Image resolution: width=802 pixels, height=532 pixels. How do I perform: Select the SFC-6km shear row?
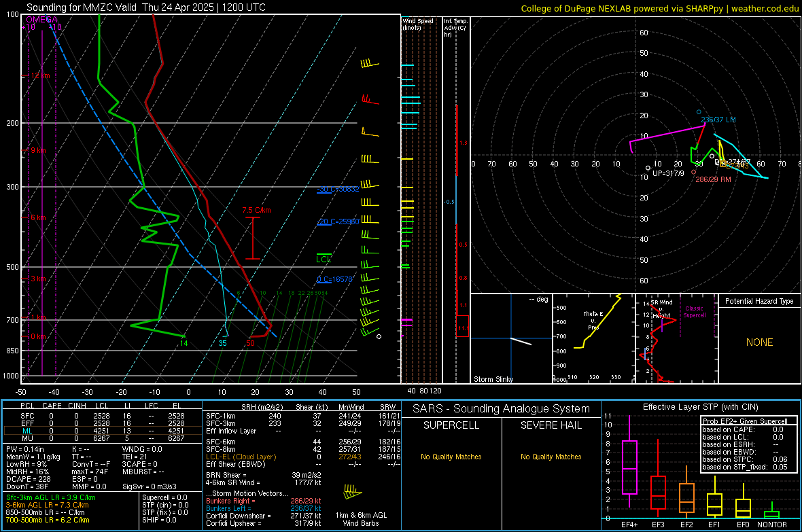[x=303, y=442]
